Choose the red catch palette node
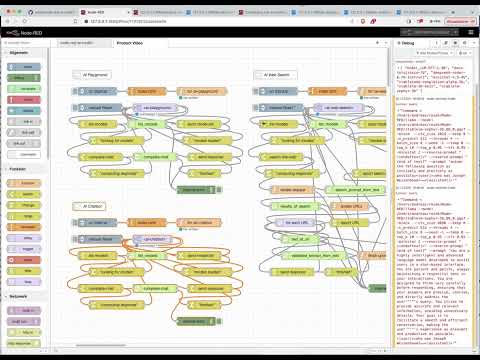This screenshot has height=360, width=480. 24,100
